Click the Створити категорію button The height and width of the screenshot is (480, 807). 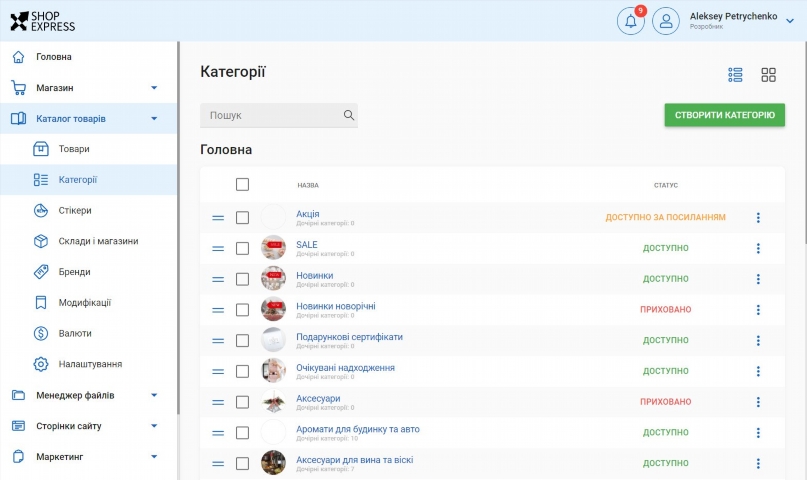coord(724,115)
